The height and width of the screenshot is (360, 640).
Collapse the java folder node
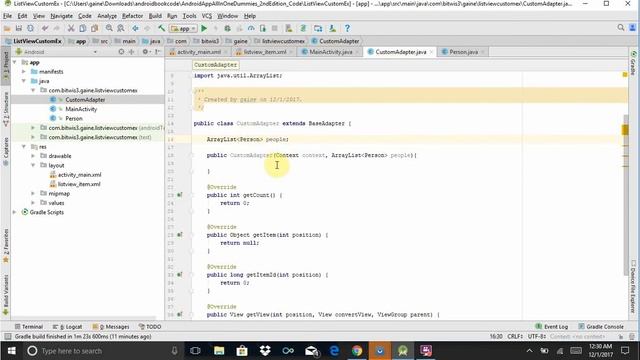coord(24,81)
